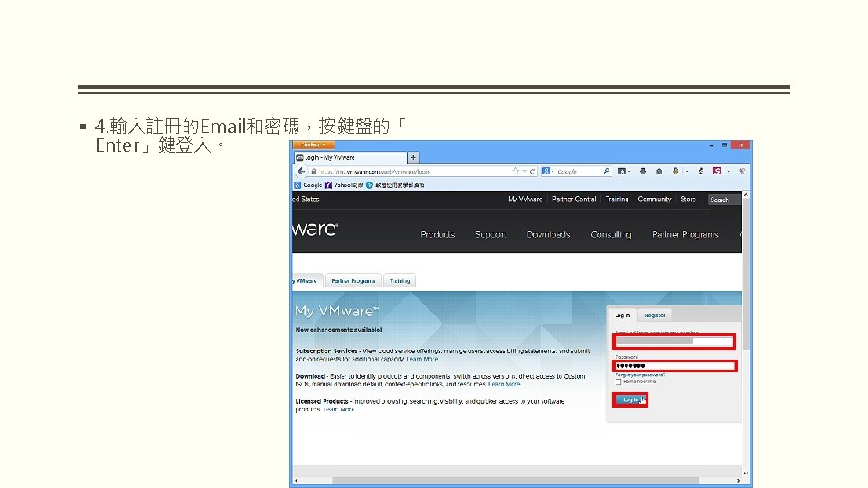
Task: Check the Remember me checkbox
Action: pos(618,381)
